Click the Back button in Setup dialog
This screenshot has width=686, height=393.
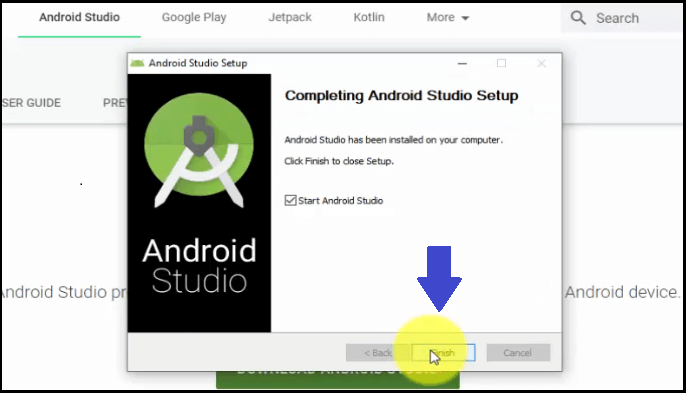point(378,352)
